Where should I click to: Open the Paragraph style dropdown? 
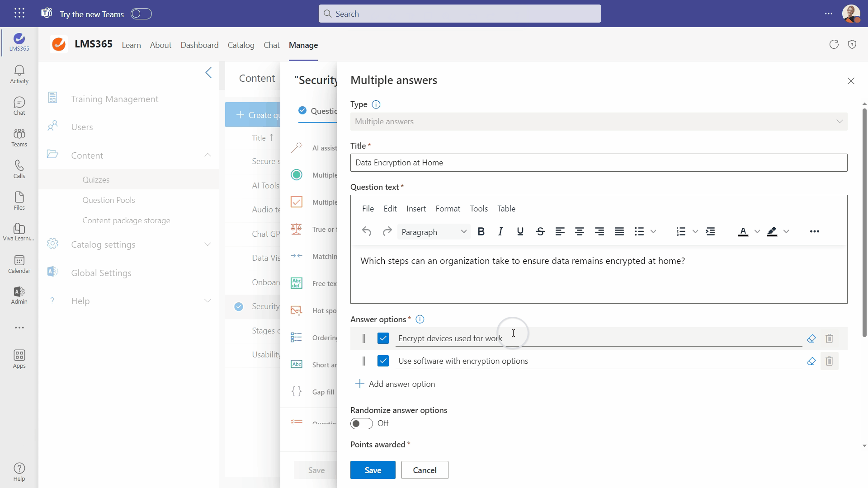[434, 232]
